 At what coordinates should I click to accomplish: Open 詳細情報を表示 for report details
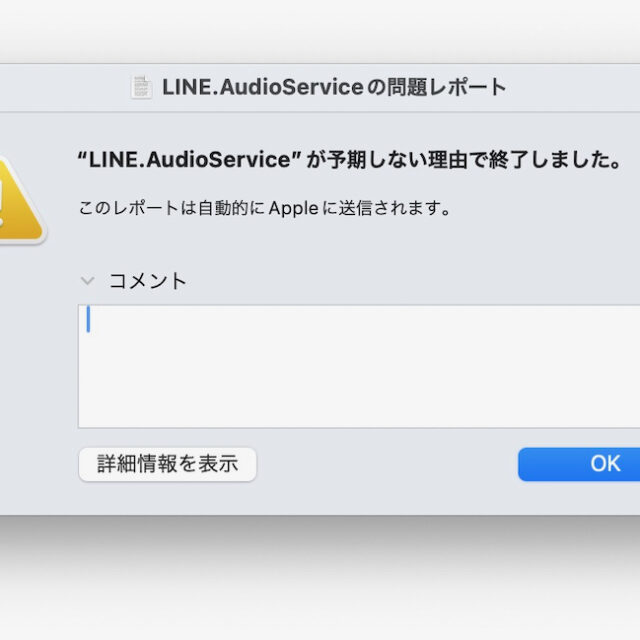coord(167,464)
